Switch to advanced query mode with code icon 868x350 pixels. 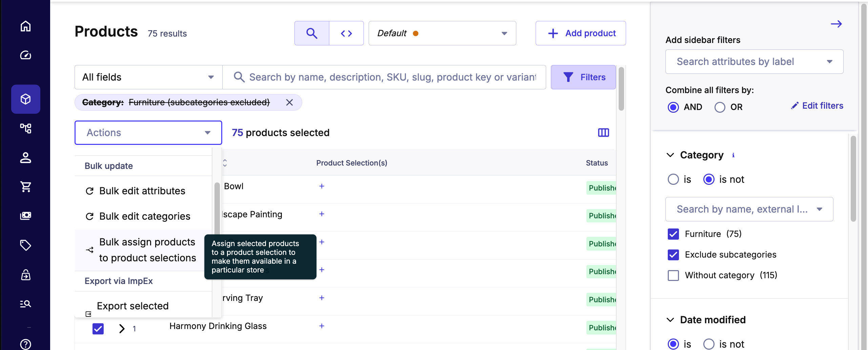pos(346,33)
